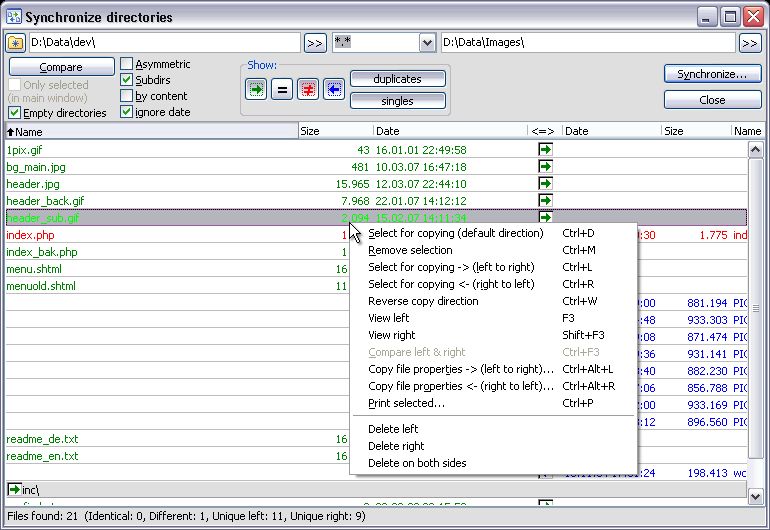Toggle the red not-equal files filter
Image resolution: width=770 pixels, height=530 pixels.
click(308, 89)
